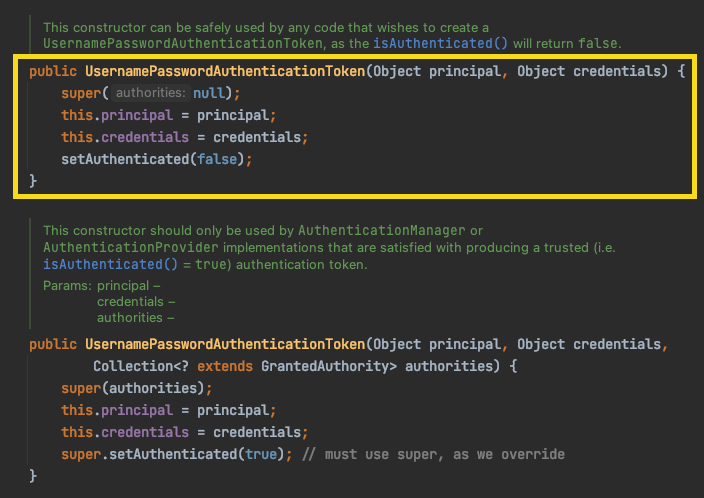704x498 pixels.
Task: Click 'authorities –' in the Params documentation
Action: tap(136, 318)
